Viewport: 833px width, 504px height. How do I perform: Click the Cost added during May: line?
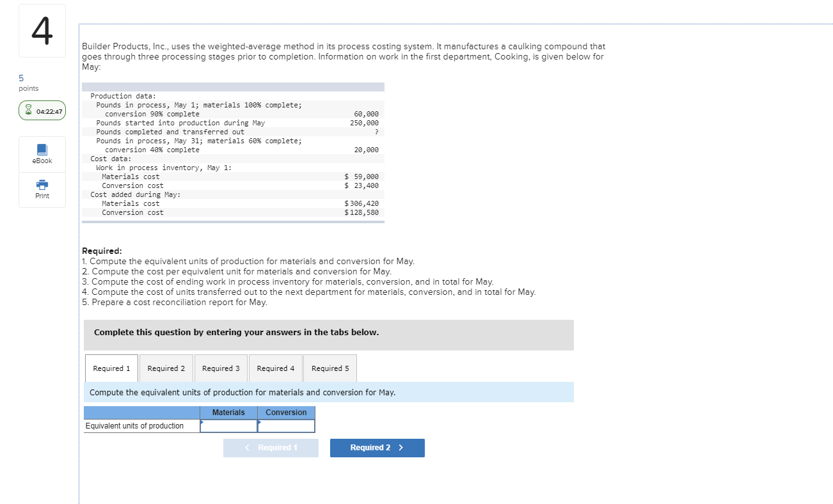(x=136, y=194)
